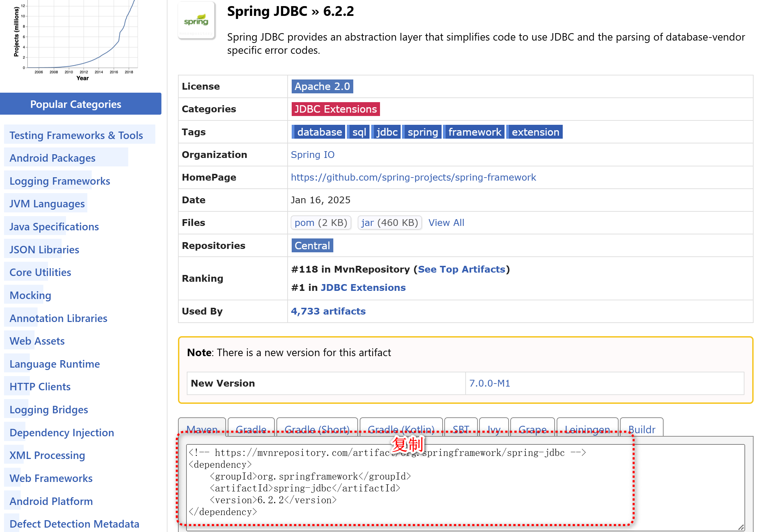
Task: Click the date value Jan 16, 2025
Action: (320, 200)
